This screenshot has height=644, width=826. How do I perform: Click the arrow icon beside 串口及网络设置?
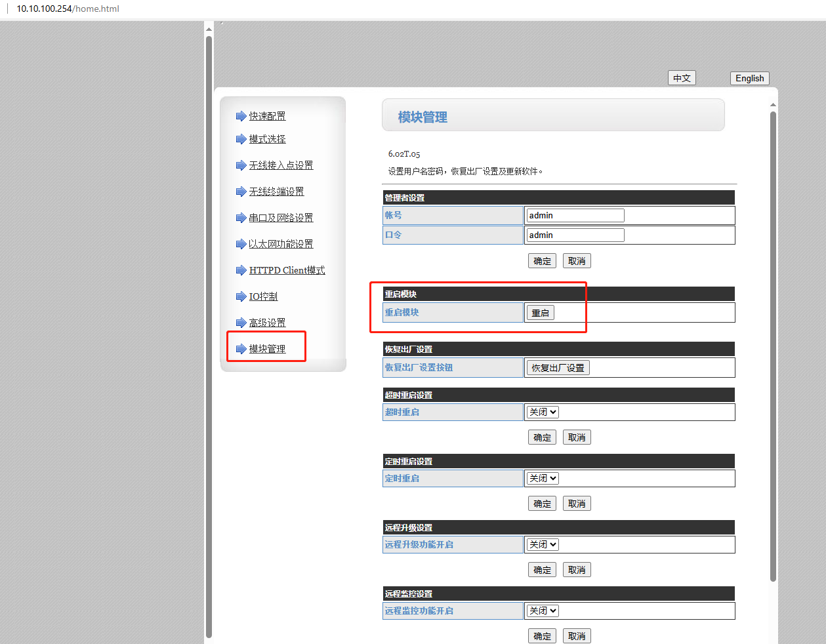tap(241, 218)
